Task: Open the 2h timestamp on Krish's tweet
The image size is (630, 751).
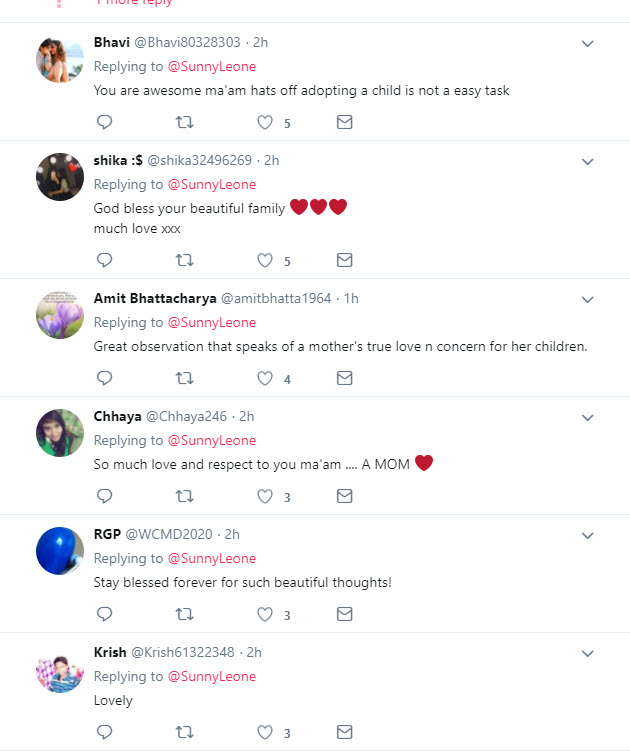Action: (253, 653)
